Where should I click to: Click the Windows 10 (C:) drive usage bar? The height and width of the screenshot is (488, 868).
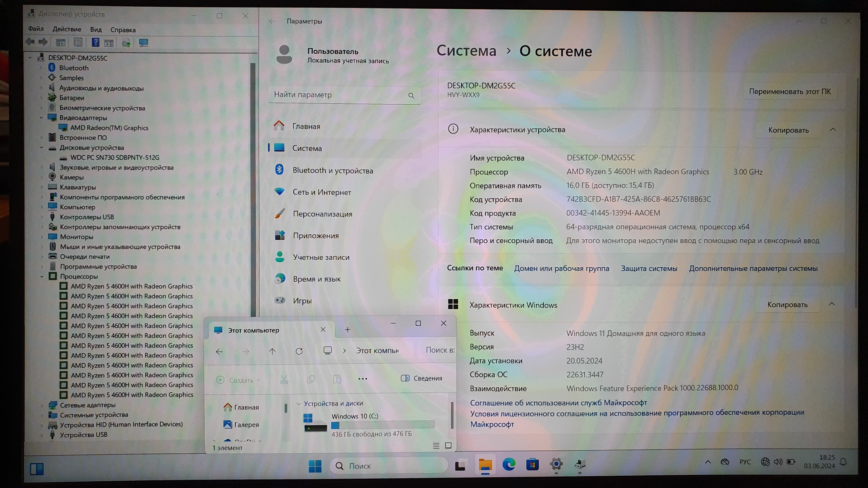pos(383,425)
